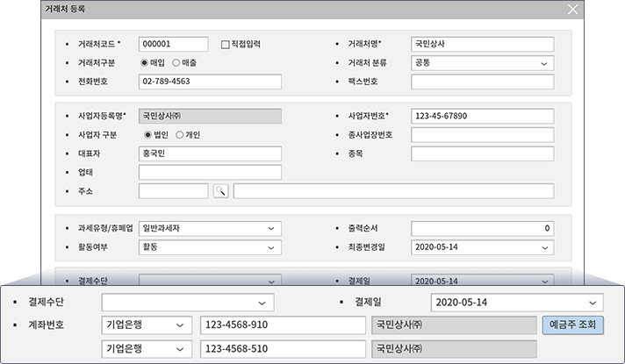Check the 직접입력 checkbox
Screen dimensions: 625x364
[x=225, y=44]
